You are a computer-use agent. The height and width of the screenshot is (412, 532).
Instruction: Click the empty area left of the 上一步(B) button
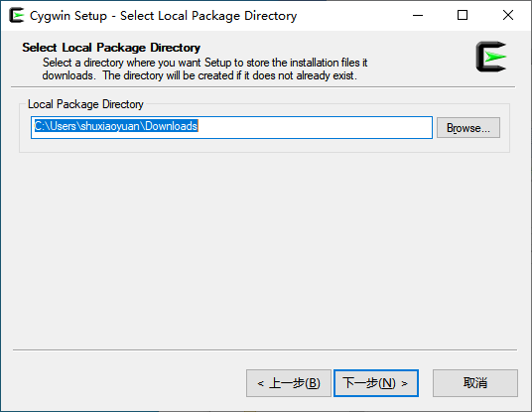click(129, 383)
